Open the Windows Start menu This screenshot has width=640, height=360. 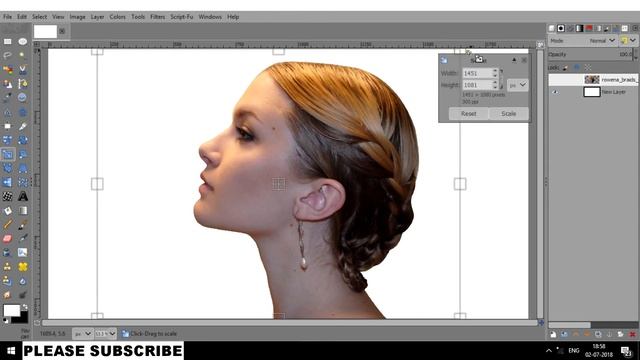pos(11,351)
